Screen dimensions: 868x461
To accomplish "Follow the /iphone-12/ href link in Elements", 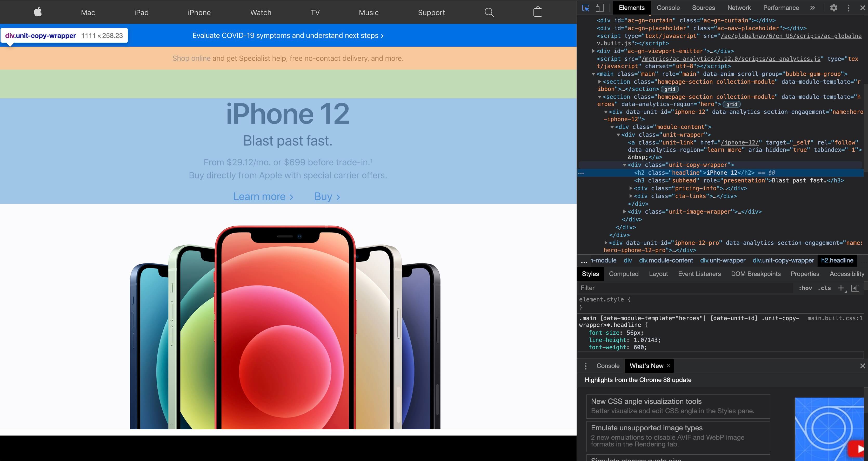I will 740,142.
